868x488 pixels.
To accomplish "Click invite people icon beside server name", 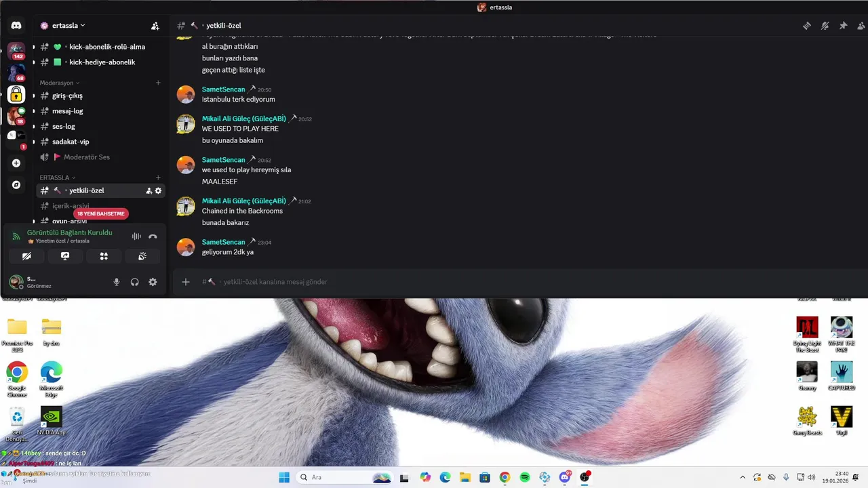I will (x=155, y=26).
